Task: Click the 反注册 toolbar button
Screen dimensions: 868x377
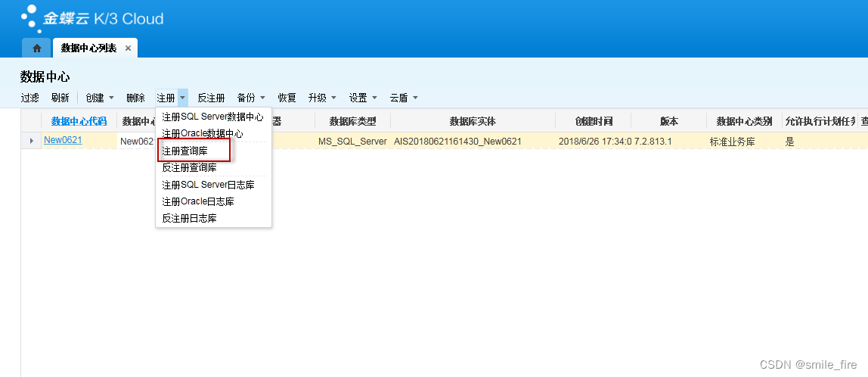Action: (x=211, y=98)
